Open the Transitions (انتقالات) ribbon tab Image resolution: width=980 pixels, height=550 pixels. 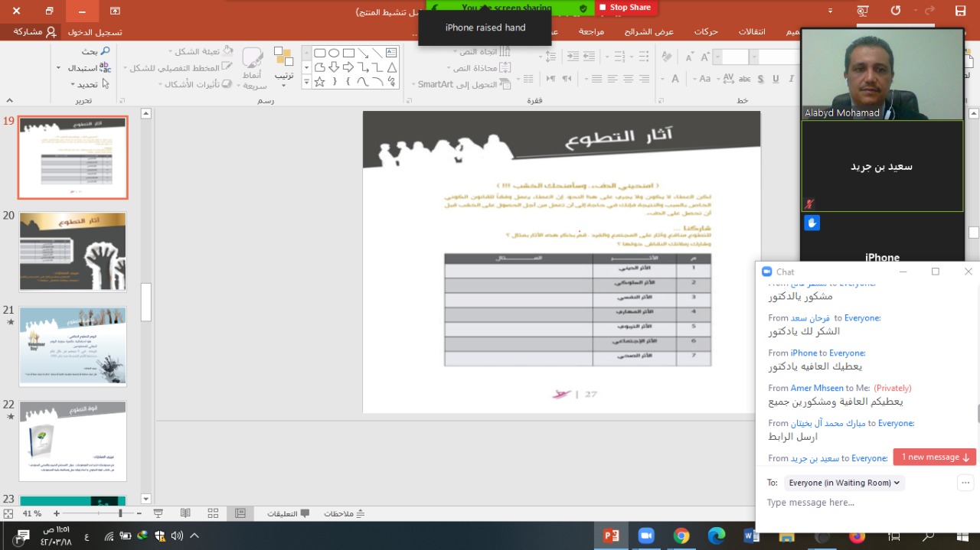(756, 31)
